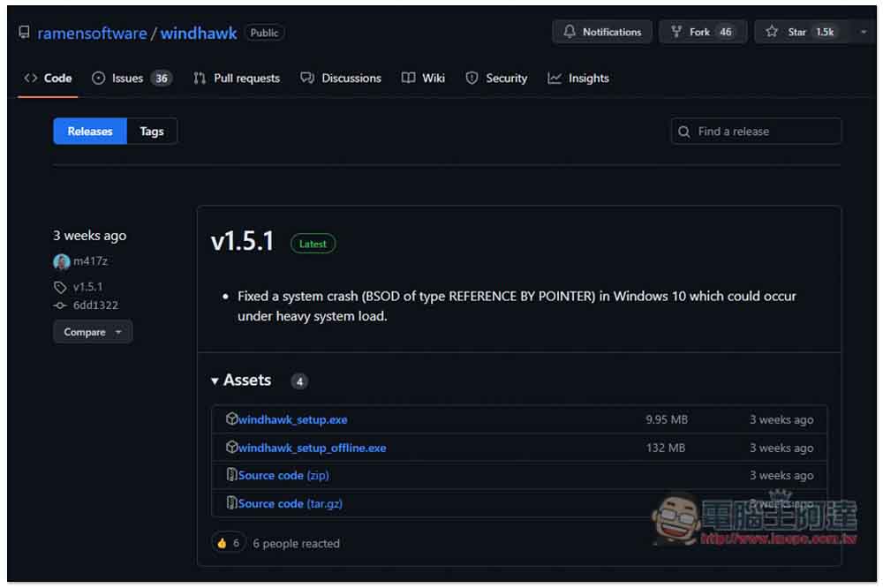Click the Public visibility label
883x588 pixels.
pos(264,33)
